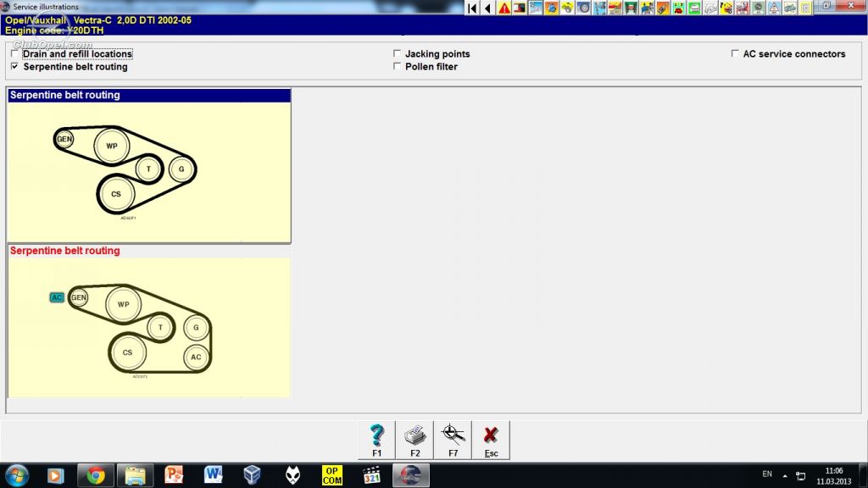The image size is (868, 488).
Task: Open the tyre wheel toolbar icon
Action: [x=583, y=8]
